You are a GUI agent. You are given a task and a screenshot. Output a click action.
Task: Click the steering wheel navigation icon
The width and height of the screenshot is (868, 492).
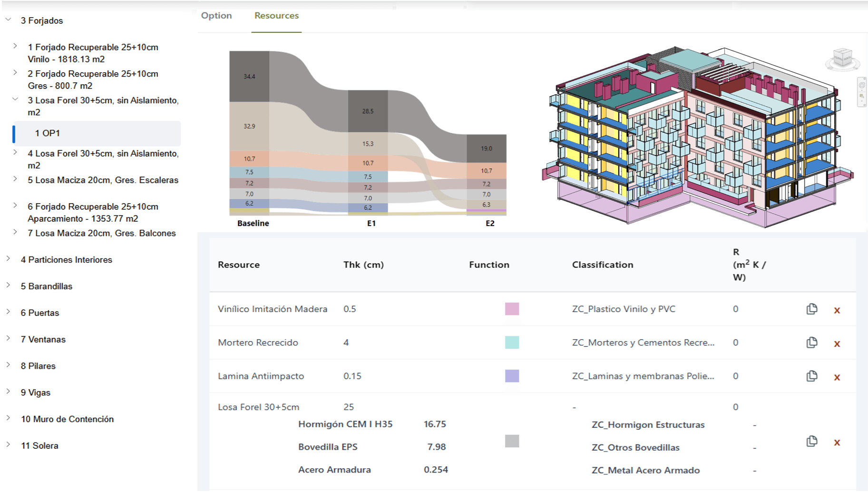point(861,86)
